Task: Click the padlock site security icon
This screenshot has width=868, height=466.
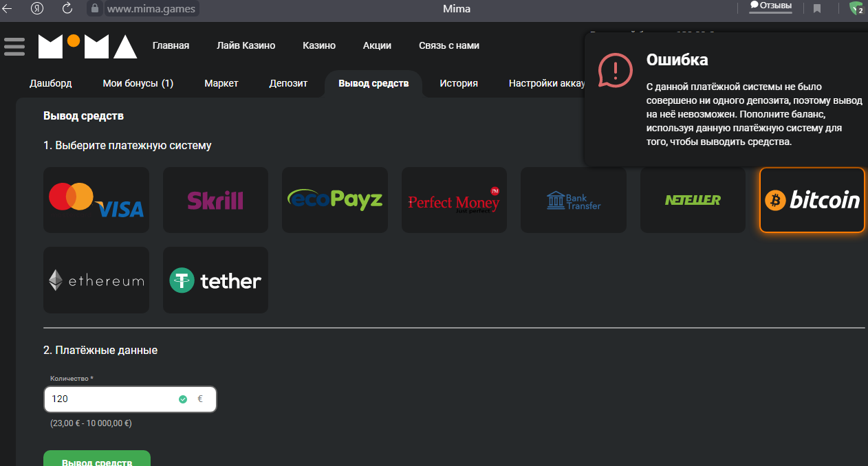Action: (x=94, y=9)
